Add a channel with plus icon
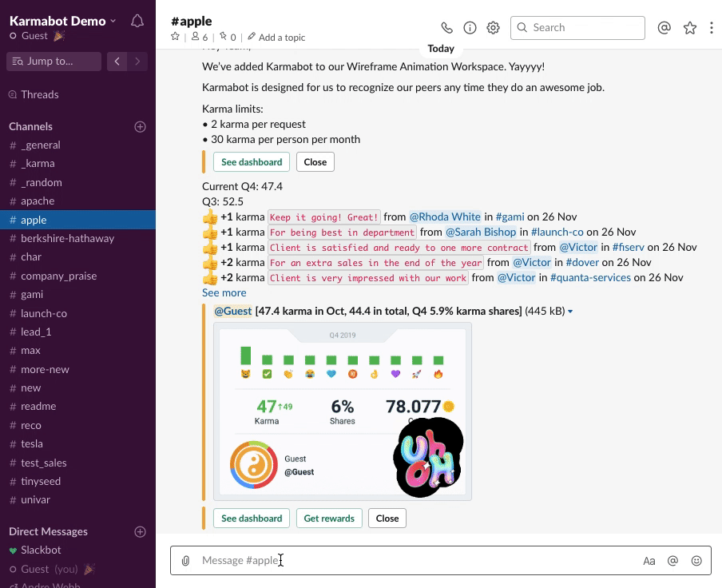722x588 pixels. pos(140,126)
